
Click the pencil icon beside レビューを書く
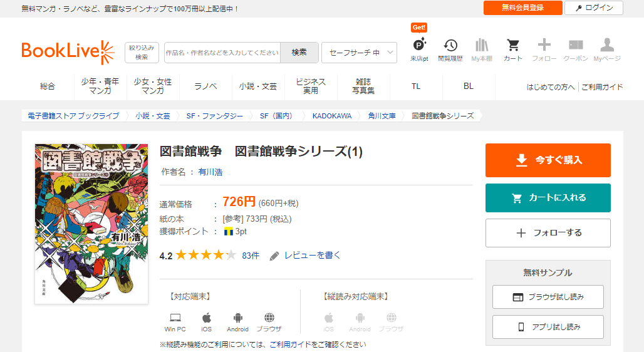point(274,256)
